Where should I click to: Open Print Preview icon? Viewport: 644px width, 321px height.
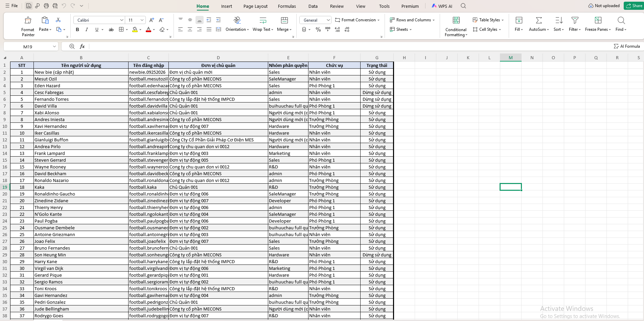tap(55, 6)
